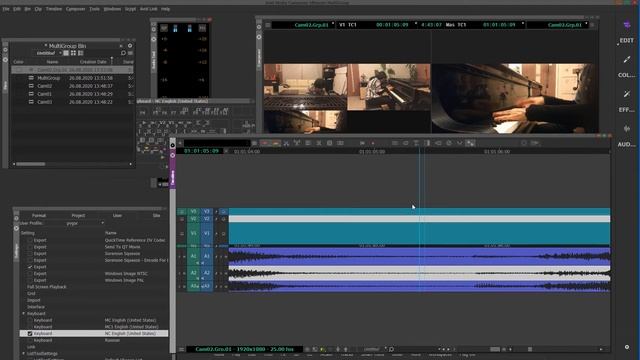Open the Effects workspace icon
The height and width of the screenshot is (360, 640).
click(627, 94)
